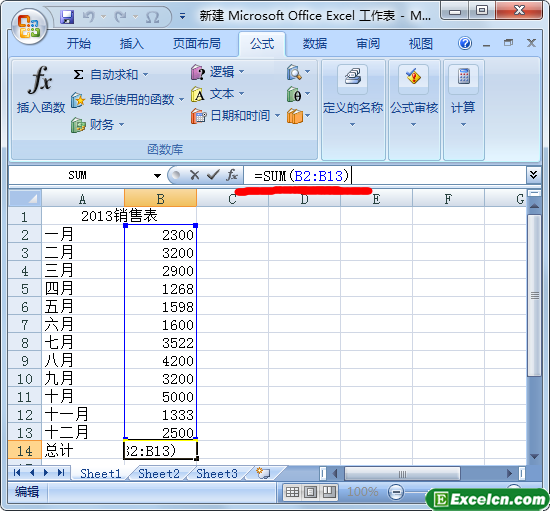Click the Office Button logo
Viewport: 550px width, 511px height.
28,26
